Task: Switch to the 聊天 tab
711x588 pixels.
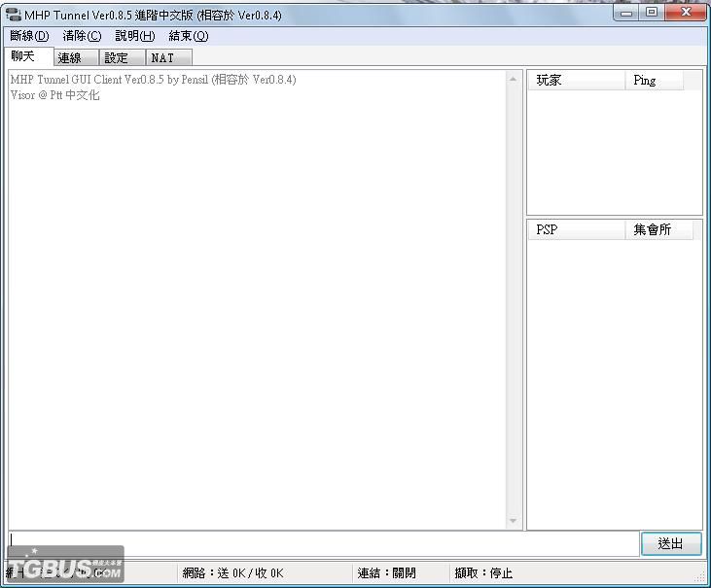Action: click(28, 56)
